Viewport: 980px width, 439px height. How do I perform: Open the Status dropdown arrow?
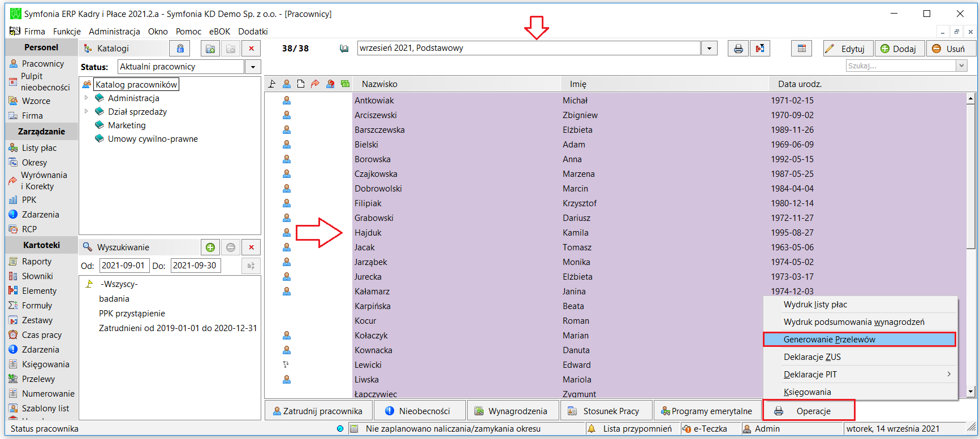tap(253, 67)
